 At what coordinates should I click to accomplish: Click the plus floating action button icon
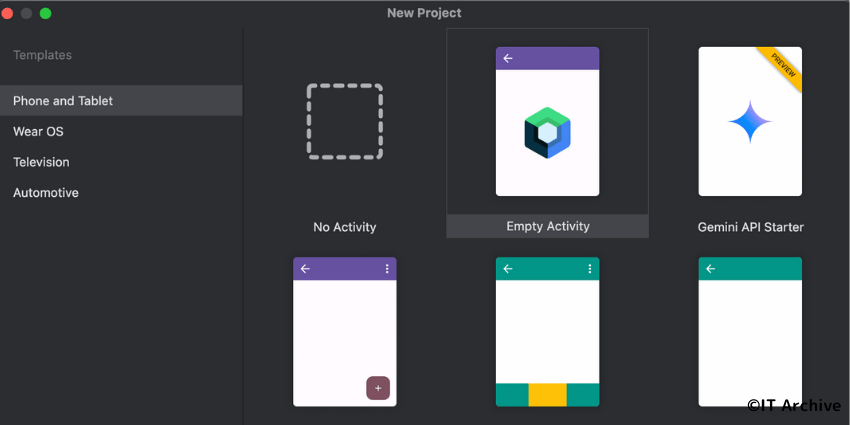pos(378,388)
